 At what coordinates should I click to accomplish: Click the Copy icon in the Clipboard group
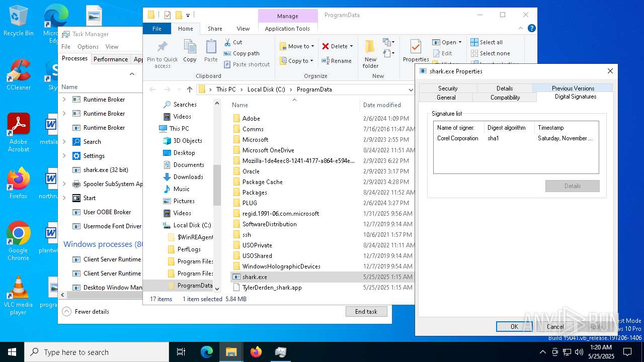click(190, 47)
